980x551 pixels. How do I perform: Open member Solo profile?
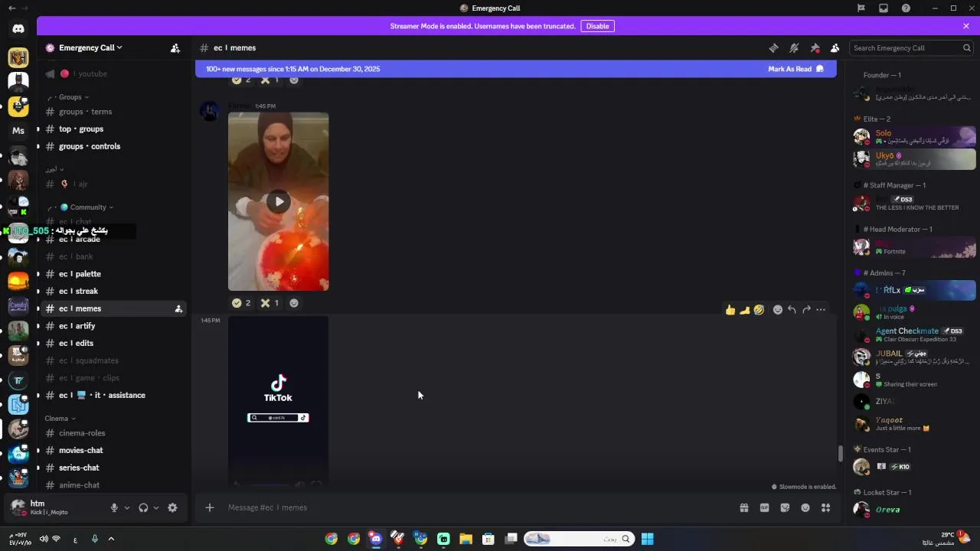pyautogui.click(x=914, y=137)
